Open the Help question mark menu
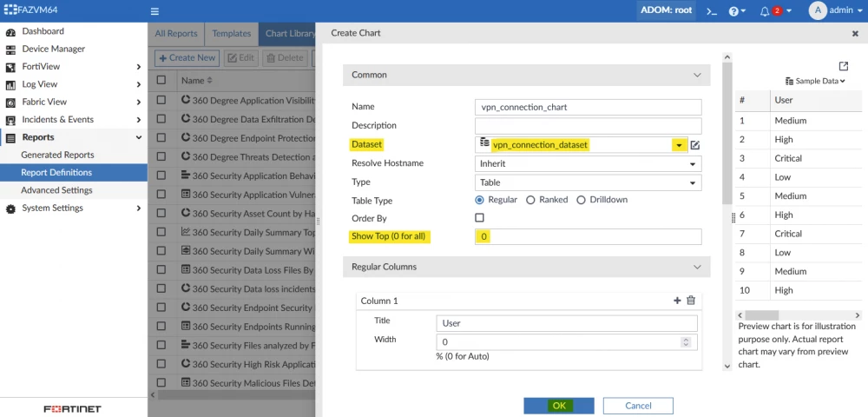 [737, 11]
